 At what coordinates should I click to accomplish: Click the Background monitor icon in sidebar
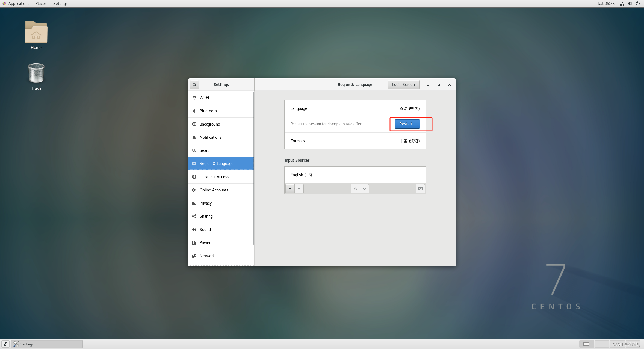click(194, 124)
